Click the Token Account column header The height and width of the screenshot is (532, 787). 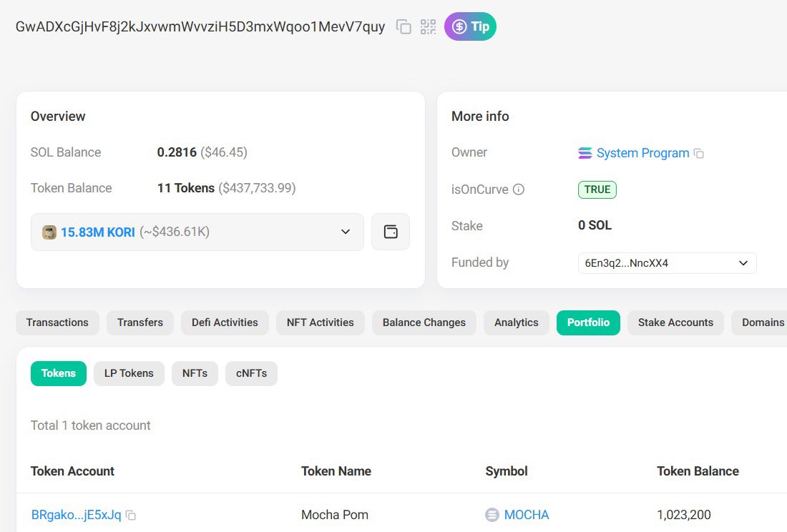point(72,471)
